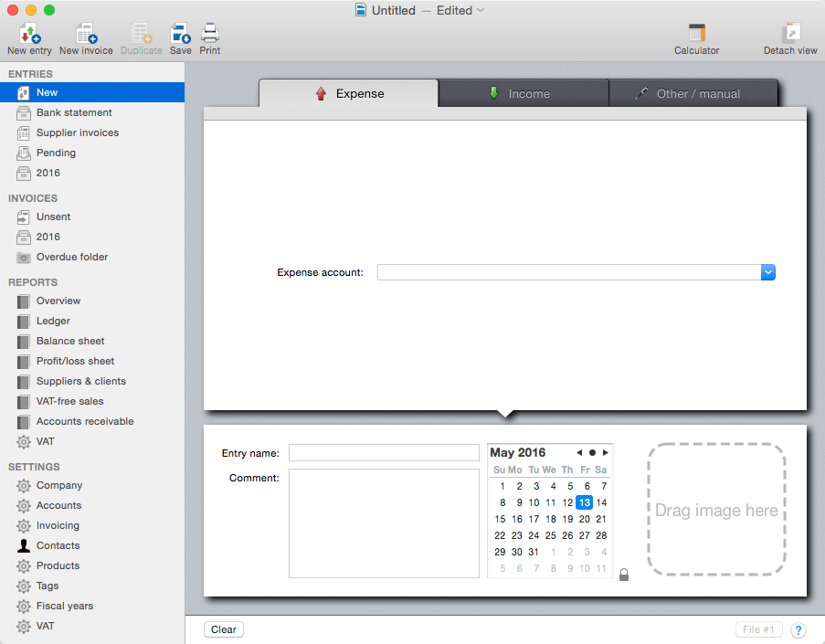Click the Entry name text field

[x=384, y=453]
